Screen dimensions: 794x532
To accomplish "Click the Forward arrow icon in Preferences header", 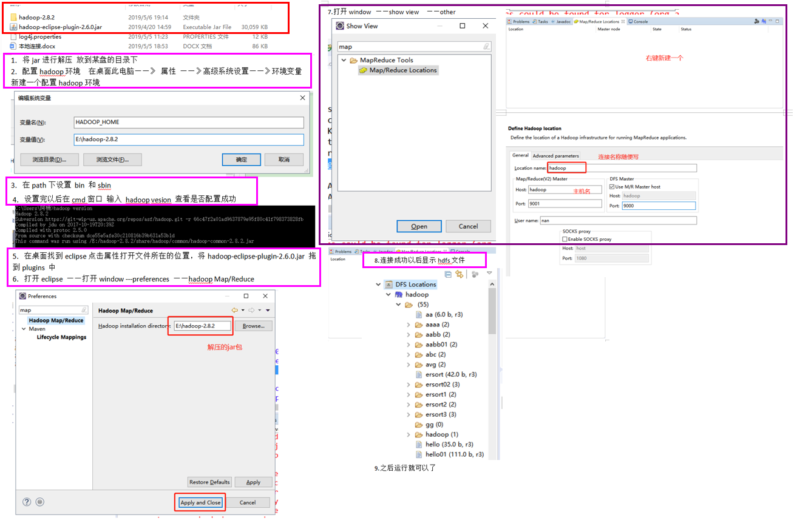I will coord(251,311).
